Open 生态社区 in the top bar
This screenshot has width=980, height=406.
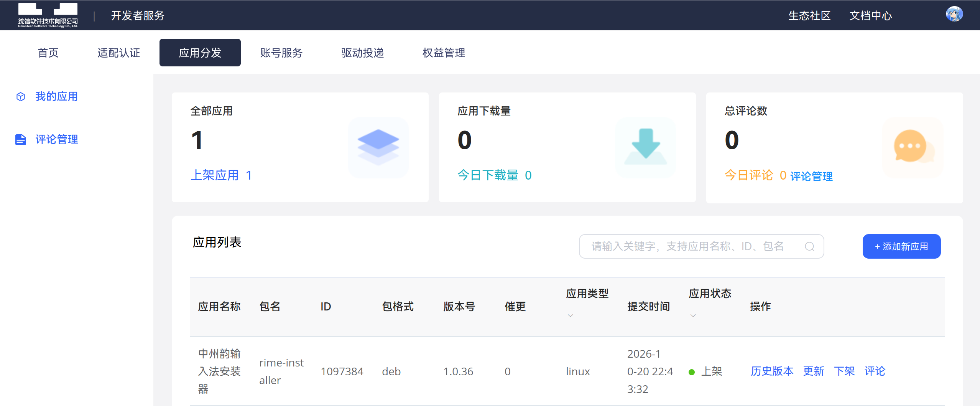pos(809,16)
